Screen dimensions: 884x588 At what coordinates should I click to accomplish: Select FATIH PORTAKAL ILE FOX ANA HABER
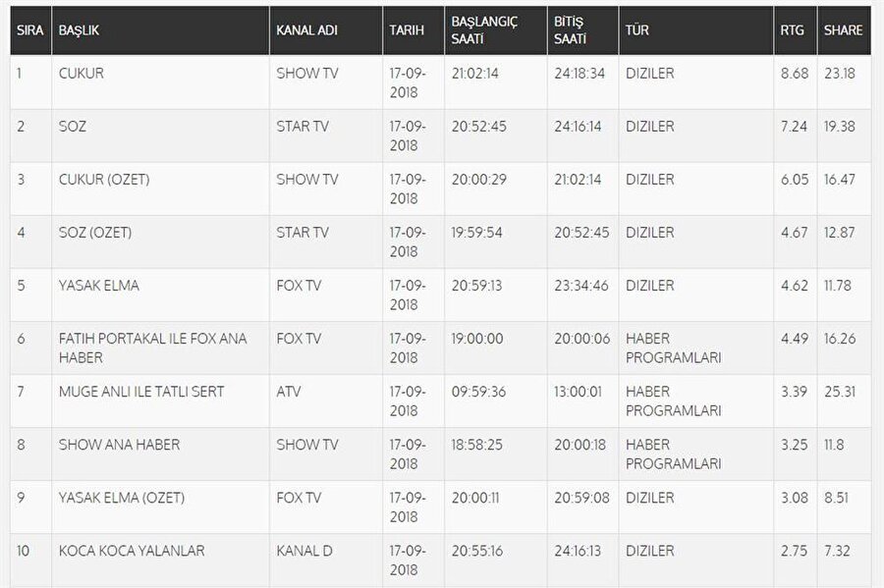point(153,348)
